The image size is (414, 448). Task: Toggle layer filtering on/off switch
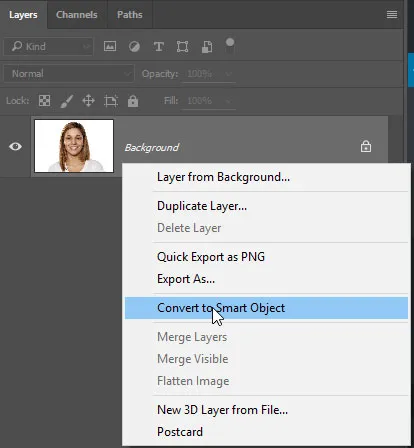tap(230, 46)
